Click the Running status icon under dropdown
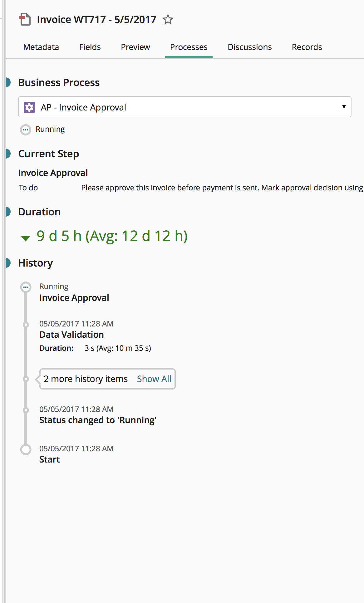This screenshot has width=364, height=603. point(26,130)
